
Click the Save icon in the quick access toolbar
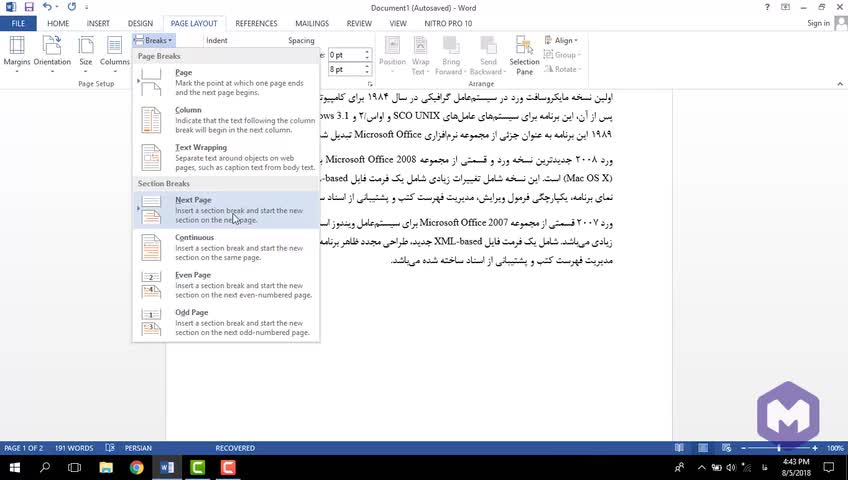click(29, 7)
